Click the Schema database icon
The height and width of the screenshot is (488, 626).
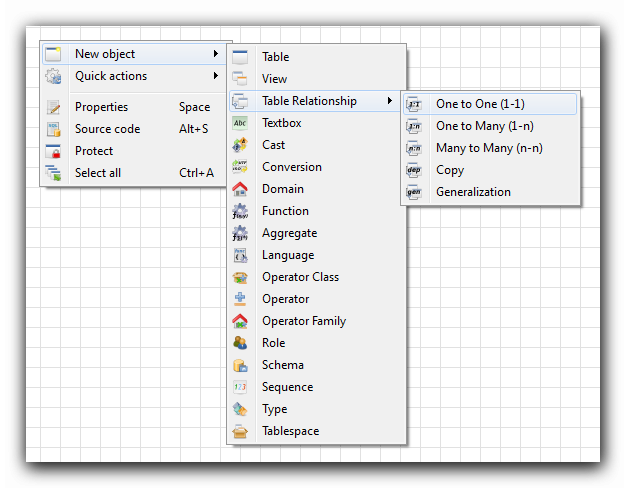pos(240,365)
